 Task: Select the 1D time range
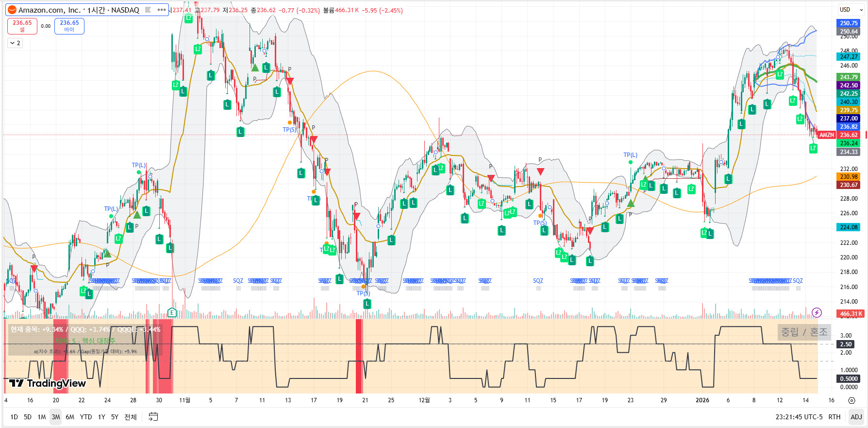(14, 417)
